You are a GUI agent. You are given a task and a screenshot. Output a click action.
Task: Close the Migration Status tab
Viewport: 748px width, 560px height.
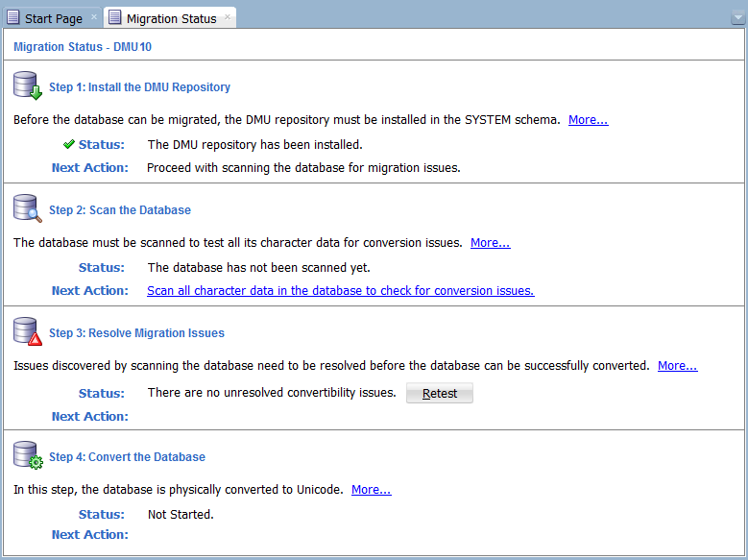point(228,17)
